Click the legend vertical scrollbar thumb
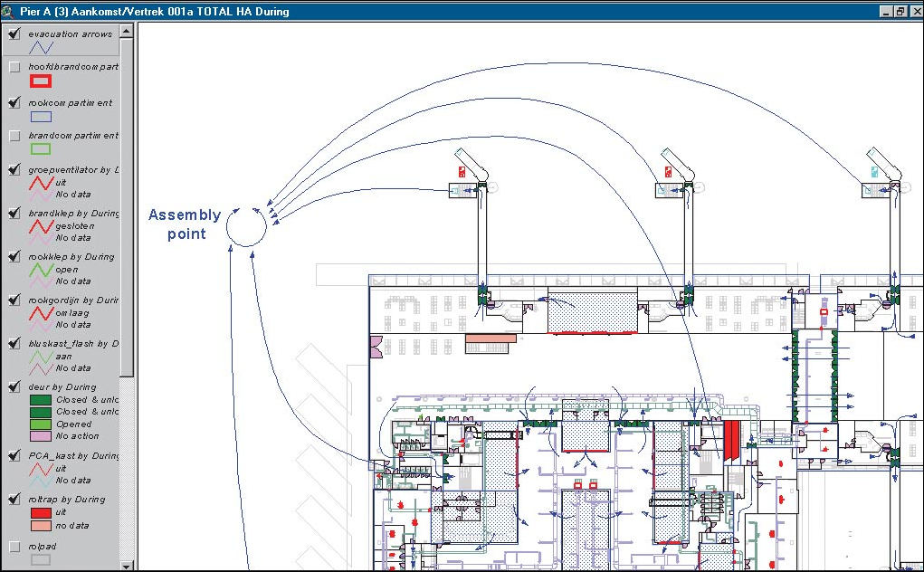The width and height of the screenshot is (924, 572). 127,207
